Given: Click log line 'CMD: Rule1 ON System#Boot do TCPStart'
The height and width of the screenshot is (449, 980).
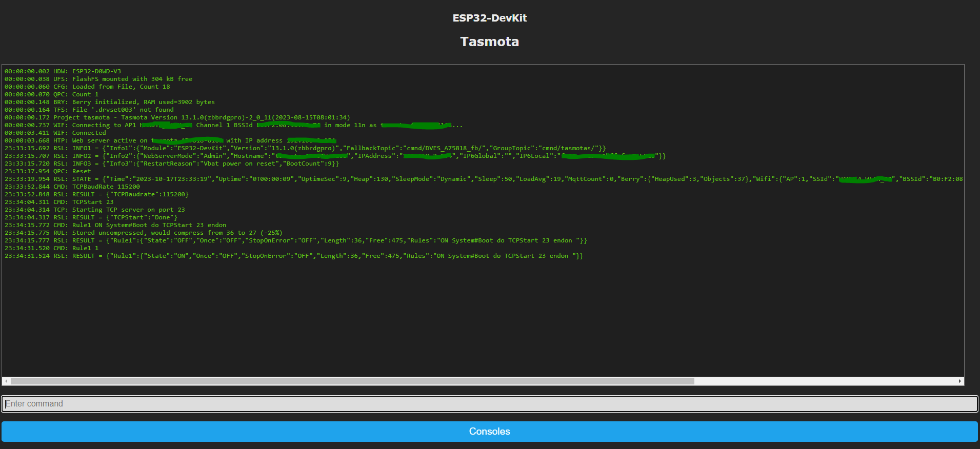Looking at the screenshot, I should coord(115,225).
